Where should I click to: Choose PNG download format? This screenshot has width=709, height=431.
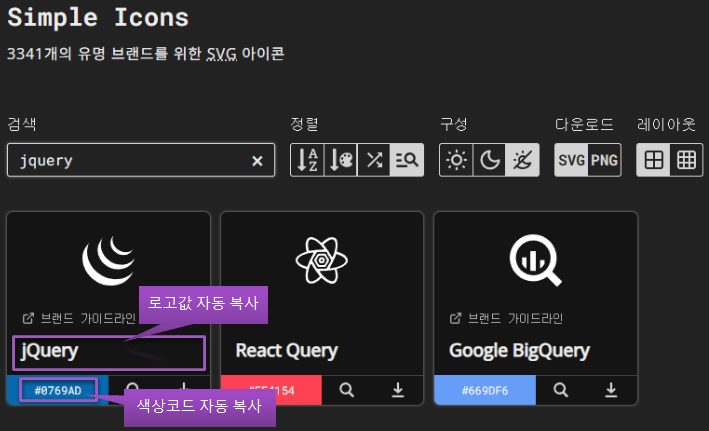coord(605,160)
